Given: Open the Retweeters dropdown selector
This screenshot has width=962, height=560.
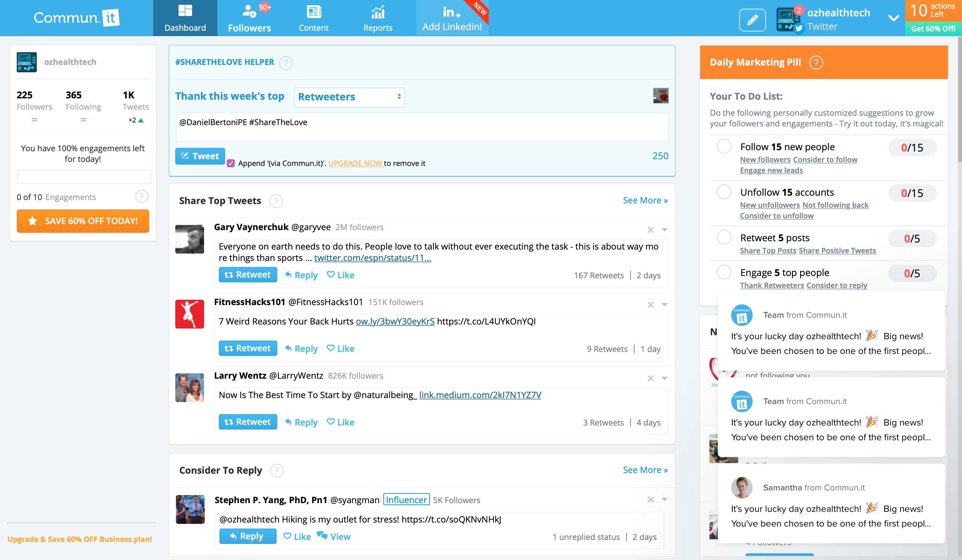Looking at the screenshot, I should [349, 97].
